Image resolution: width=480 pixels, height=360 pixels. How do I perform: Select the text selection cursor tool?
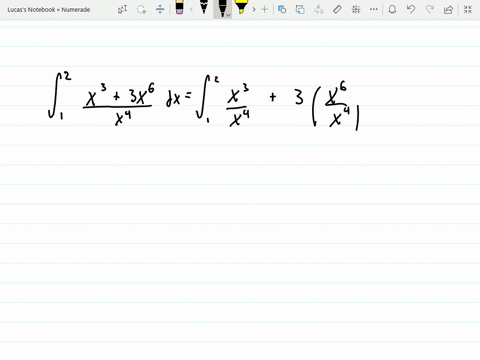[122, 9]
